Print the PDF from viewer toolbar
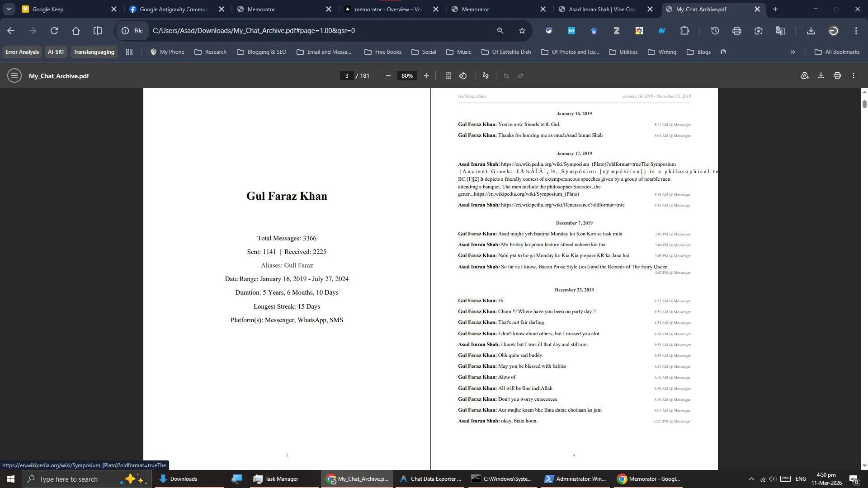This screenshot has height=488, width=868. coord(837,76)
